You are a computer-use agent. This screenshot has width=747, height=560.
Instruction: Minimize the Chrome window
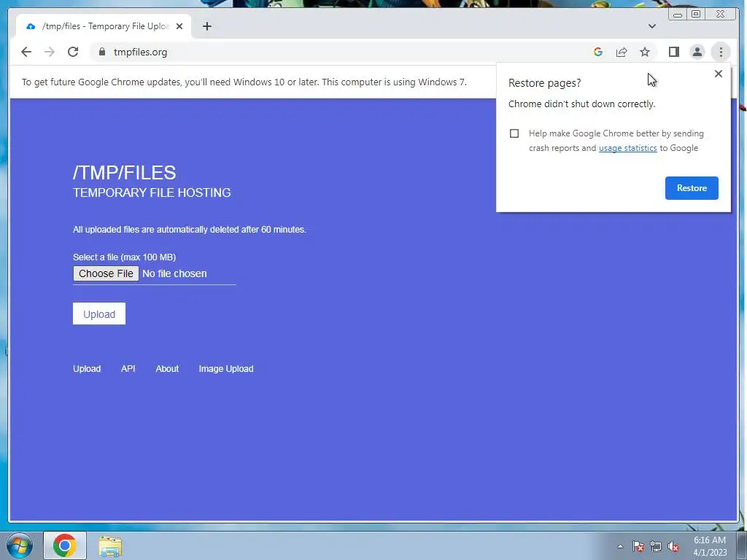(x=678, y=15)
